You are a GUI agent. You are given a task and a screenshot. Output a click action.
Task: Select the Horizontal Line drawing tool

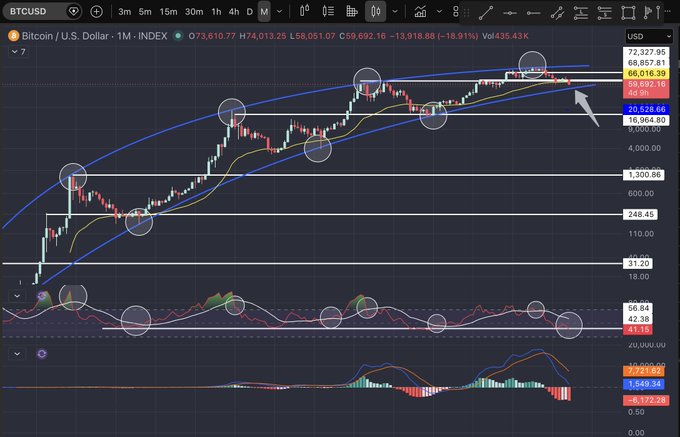[x=510, y=13]
